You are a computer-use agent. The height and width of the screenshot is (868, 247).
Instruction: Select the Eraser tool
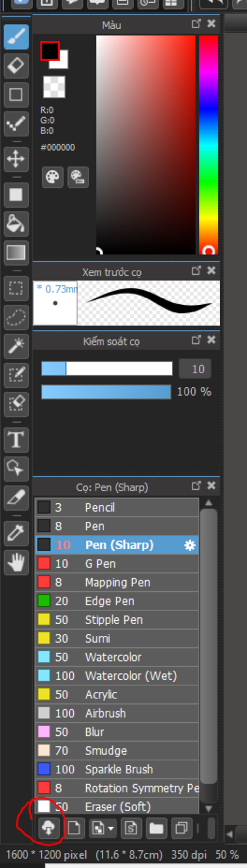[16, 65]
